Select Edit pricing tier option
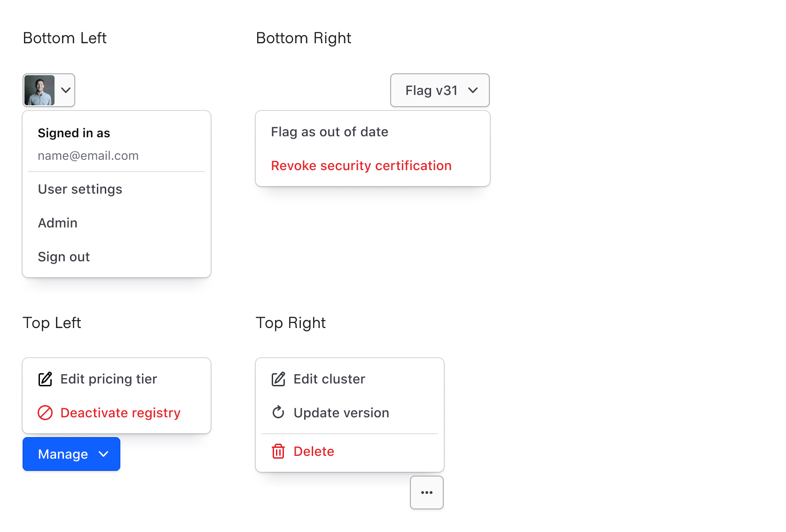786x532 pixels. (109, 379)
